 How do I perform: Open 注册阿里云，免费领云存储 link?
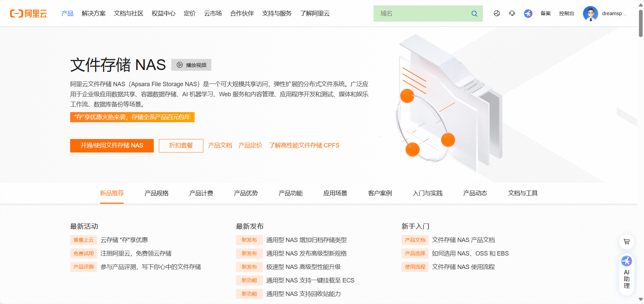pos(136,254)
